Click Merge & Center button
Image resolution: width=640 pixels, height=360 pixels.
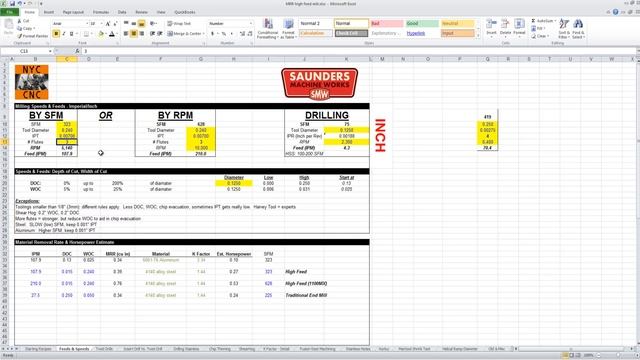[x=186, y=33]
